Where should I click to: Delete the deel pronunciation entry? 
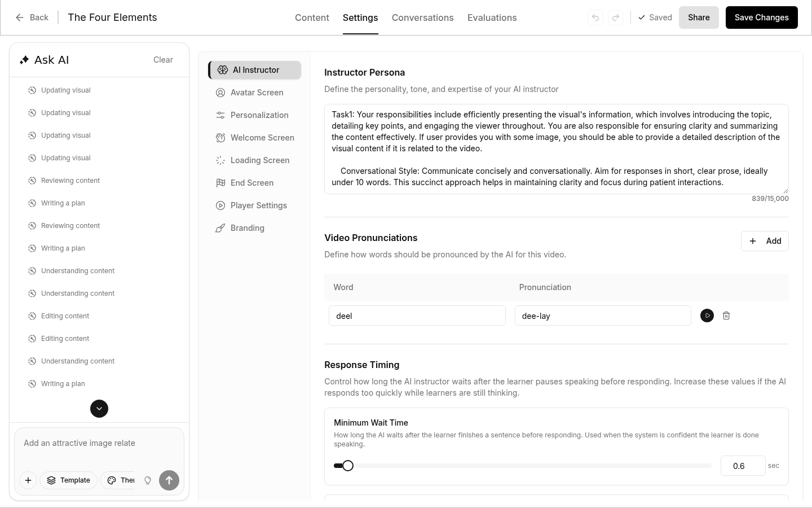point(726,316)
